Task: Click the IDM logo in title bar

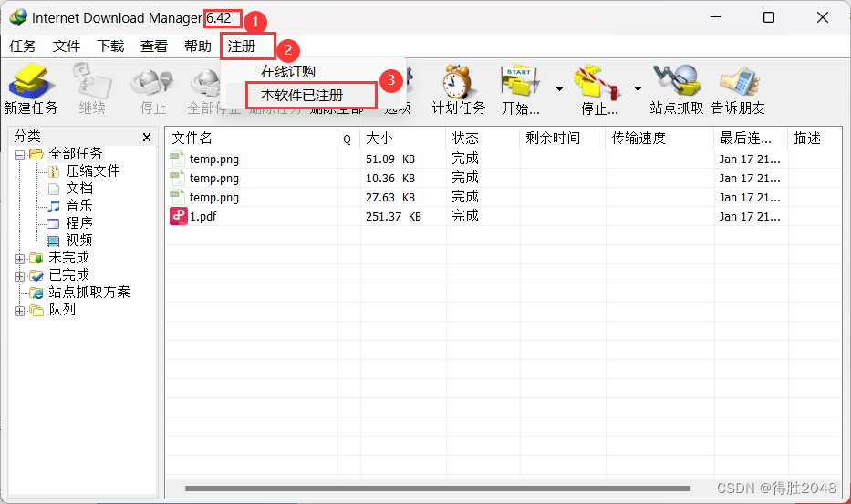Action: click(18, 17)
